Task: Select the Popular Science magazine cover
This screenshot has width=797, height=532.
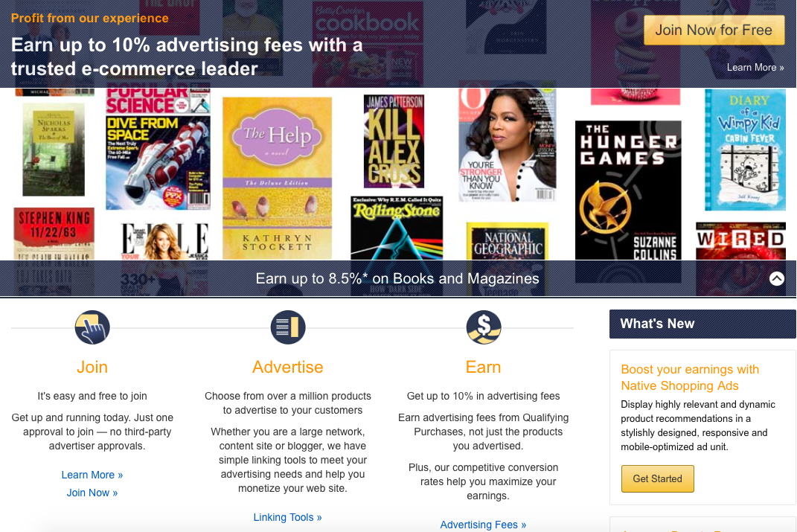Action: 158,149
